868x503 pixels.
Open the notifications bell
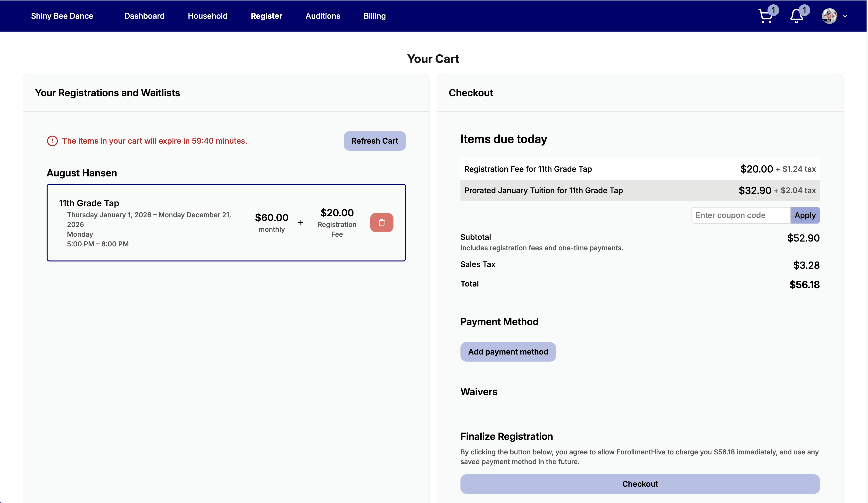click(x=796, y=16)
